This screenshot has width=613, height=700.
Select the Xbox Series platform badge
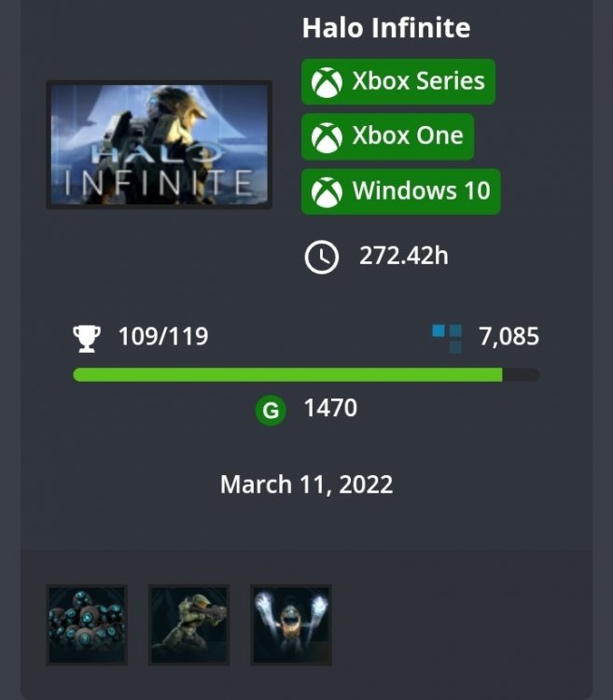(x=398, y=82)
